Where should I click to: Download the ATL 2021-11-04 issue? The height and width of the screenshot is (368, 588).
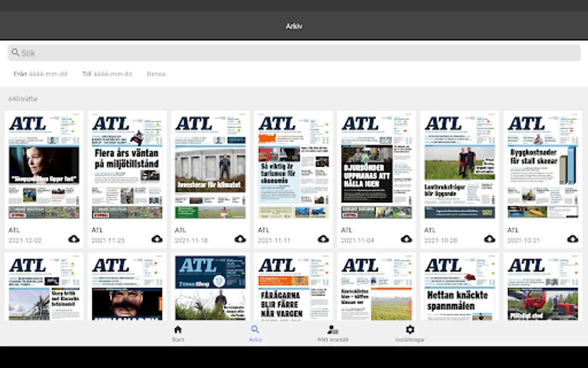(406, 239)
